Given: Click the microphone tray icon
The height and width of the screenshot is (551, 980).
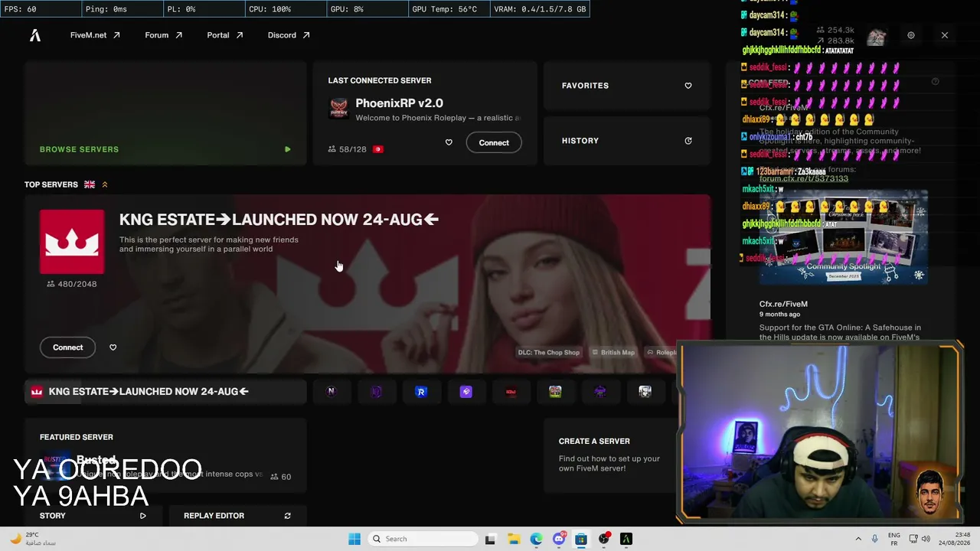Looking at the screenshot, I should [875, 539].
